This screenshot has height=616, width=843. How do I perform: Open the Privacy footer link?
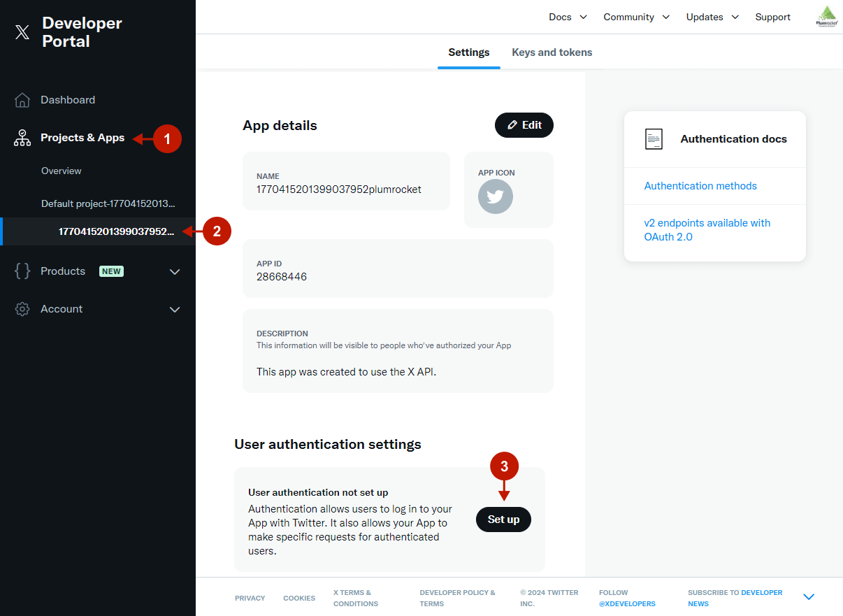tap(250, 598)
